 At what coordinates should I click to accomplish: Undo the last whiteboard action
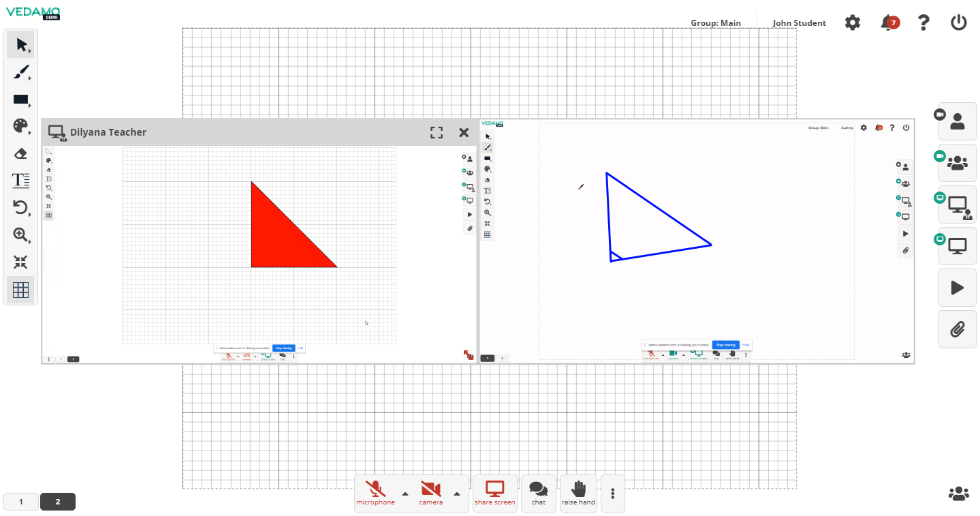coord(20,208)
